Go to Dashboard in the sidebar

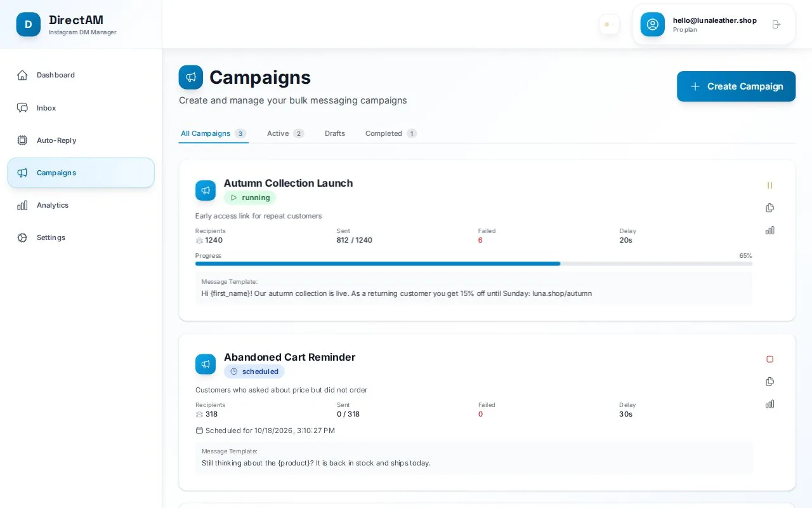(x=56, y=75)
